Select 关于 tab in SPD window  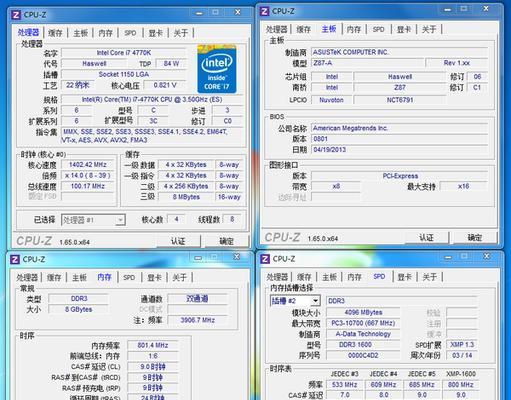(430, 277)
